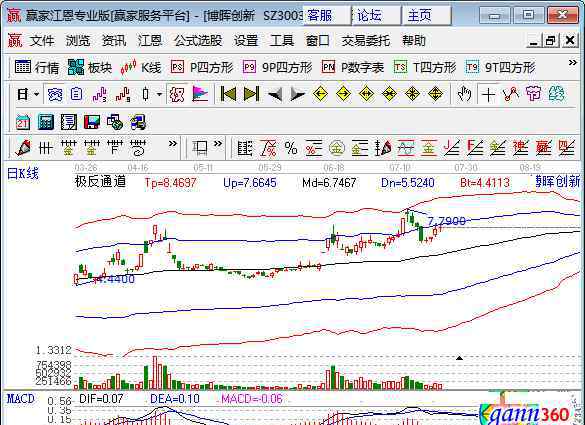Open the 资讯 menu
This screenshot has width=585, height=425.
(x=114, y=41)
